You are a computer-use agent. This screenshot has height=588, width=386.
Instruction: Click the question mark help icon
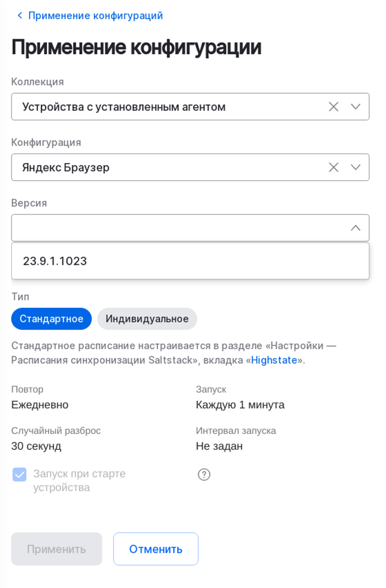204,475
